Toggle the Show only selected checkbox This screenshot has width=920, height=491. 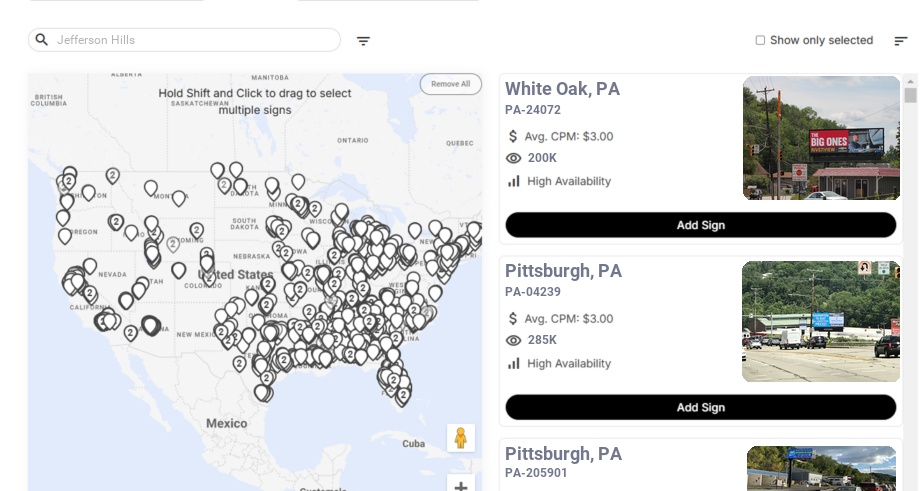point(760,41)
